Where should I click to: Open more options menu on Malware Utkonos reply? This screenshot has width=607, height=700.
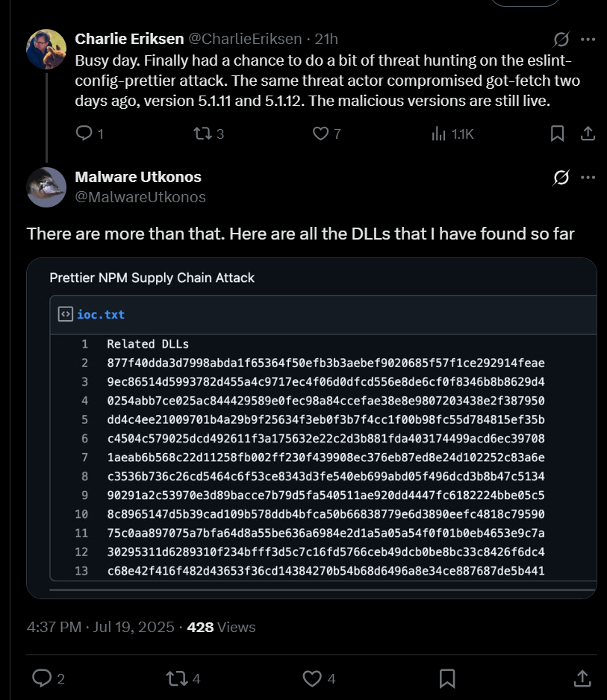(x=588, y=177)
